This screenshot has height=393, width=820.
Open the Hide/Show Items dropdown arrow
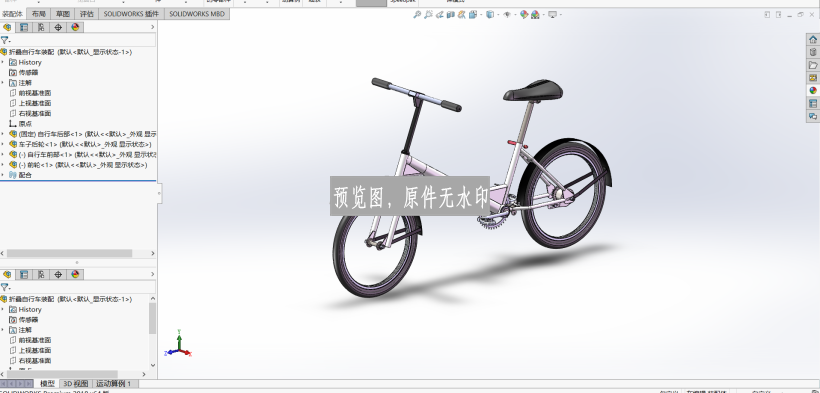(x=516, y=15)
